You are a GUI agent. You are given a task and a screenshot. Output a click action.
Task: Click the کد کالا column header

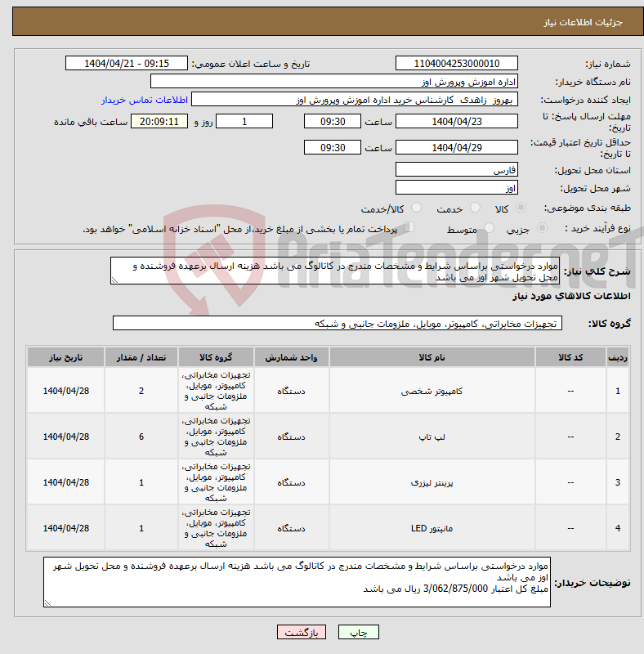coord(570,357)
